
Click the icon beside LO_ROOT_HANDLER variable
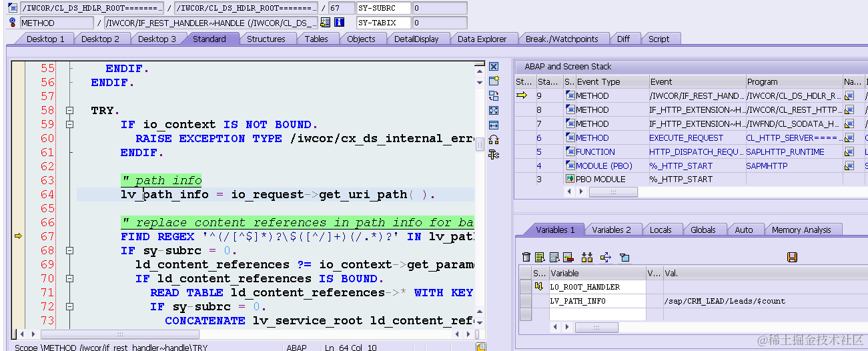pos(538,287)
